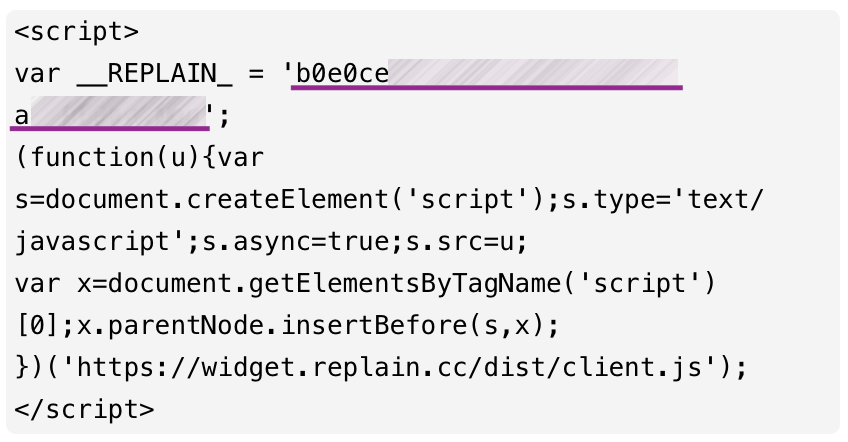Click the purple underline beneath b0e0ce token
The image size is (848, 442).
click(x=486, y=88)
